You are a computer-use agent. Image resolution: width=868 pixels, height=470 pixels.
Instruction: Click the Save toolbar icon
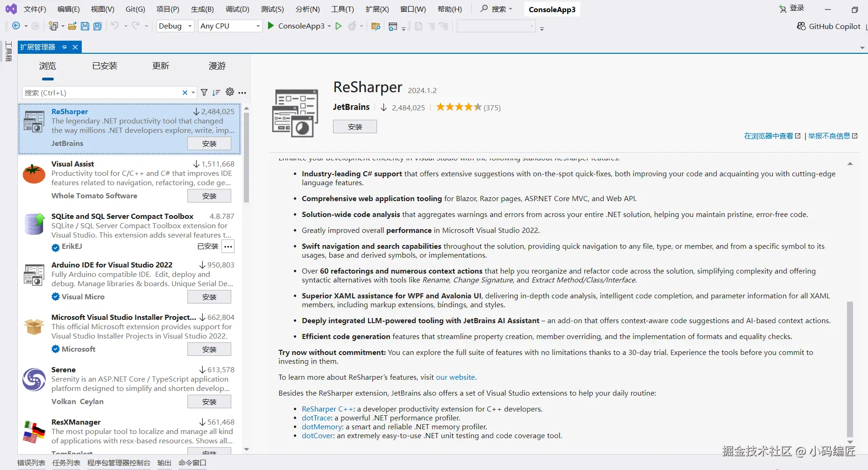pos(85,26)
